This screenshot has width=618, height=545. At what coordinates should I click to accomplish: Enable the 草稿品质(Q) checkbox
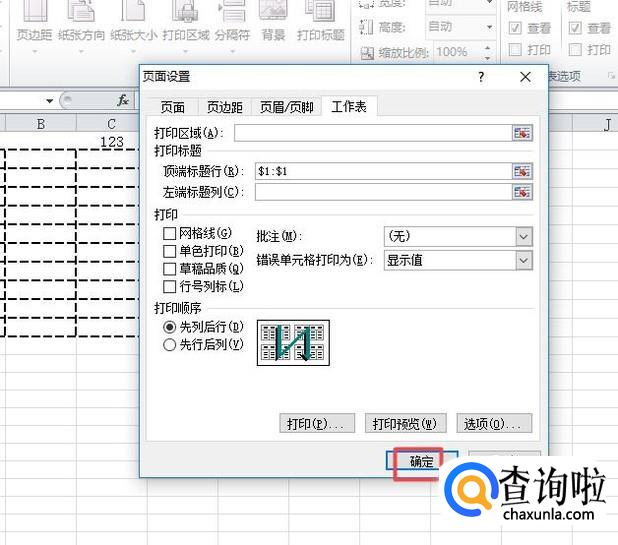169,269
